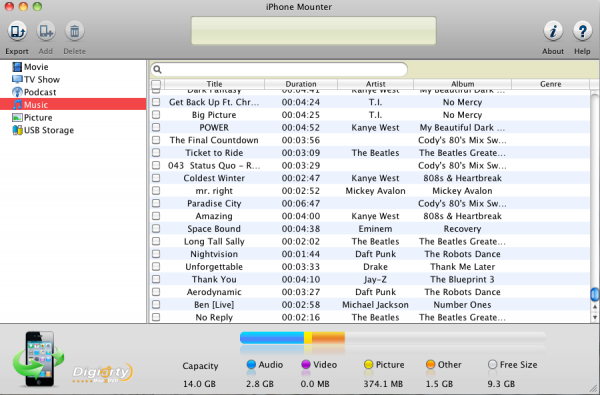Click the orange Other segment of capacity bar
Viewport: 600px width, 395px height.
tap(328, 337)
